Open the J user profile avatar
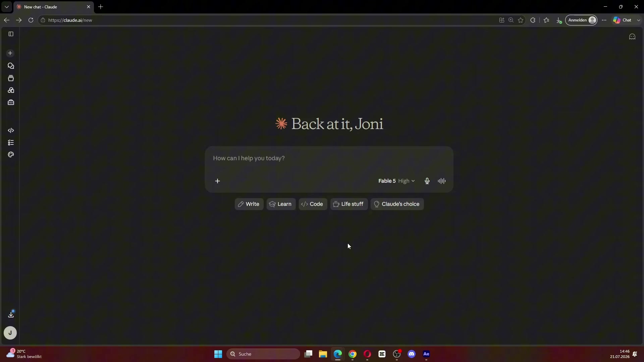The width and height of the screenshot is (644, 362). click(10, 333)
